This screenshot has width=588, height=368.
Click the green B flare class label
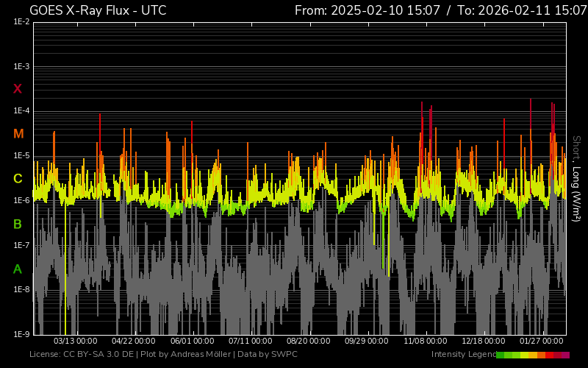click(x=18, y=224)
